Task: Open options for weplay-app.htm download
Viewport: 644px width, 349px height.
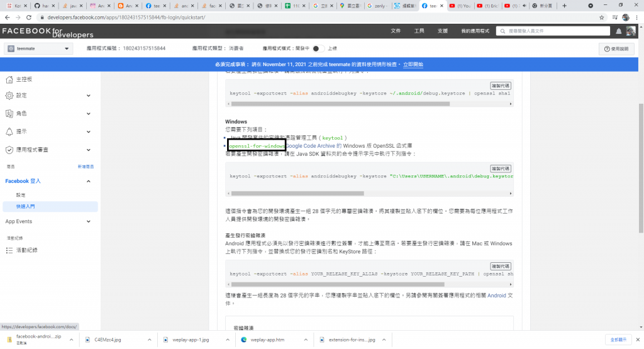Action: [x=306, y=340]
